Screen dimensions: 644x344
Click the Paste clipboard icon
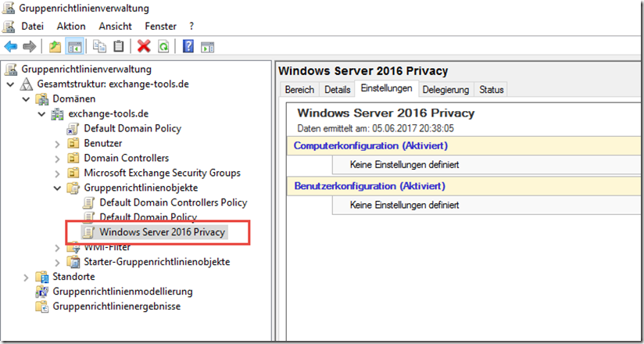(118, 47)
